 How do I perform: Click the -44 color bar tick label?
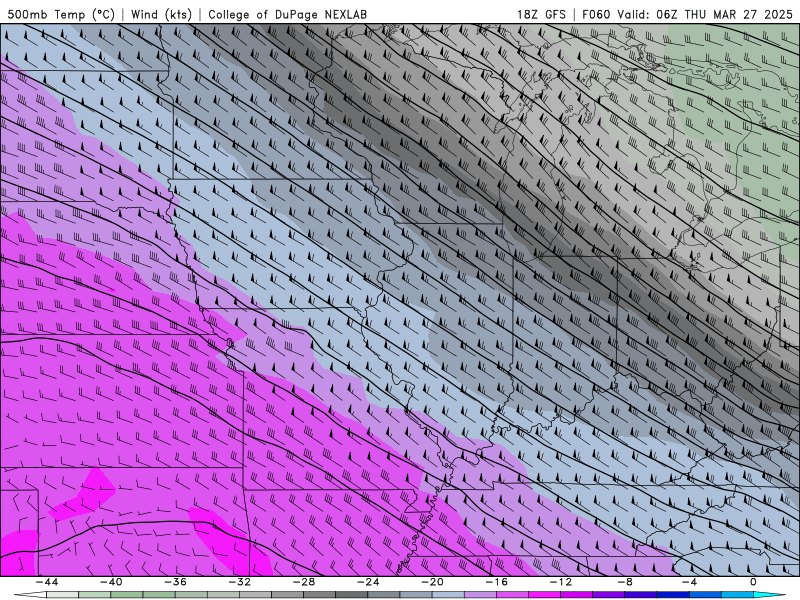point(47,582)
